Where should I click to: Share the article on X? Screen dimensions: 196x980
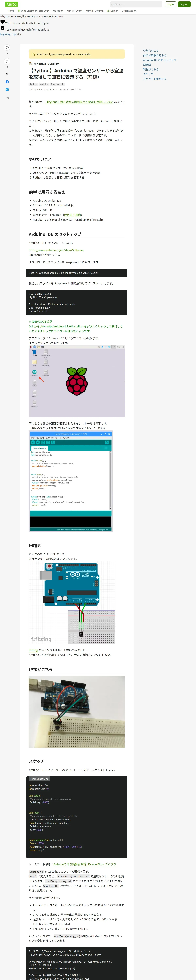pos(7,74)
